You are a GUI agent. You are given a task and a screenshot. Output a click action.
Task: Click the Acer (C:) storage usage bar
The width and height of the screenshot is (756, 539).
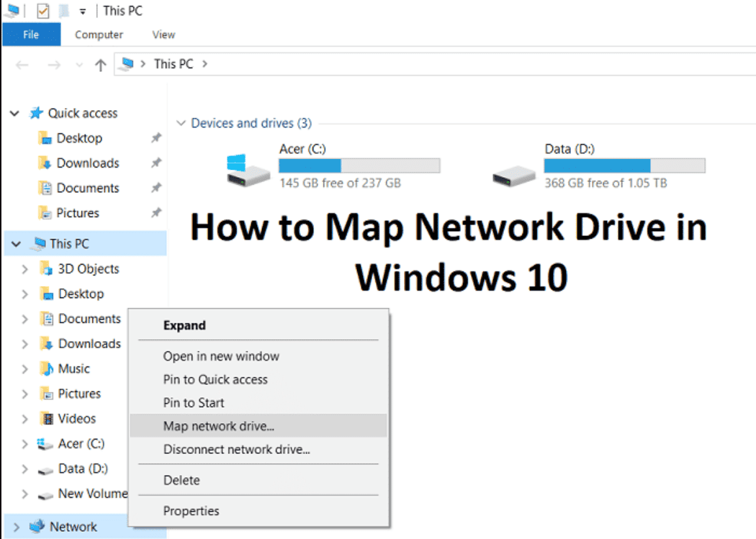pyautogui.click(x=359, y=165)
